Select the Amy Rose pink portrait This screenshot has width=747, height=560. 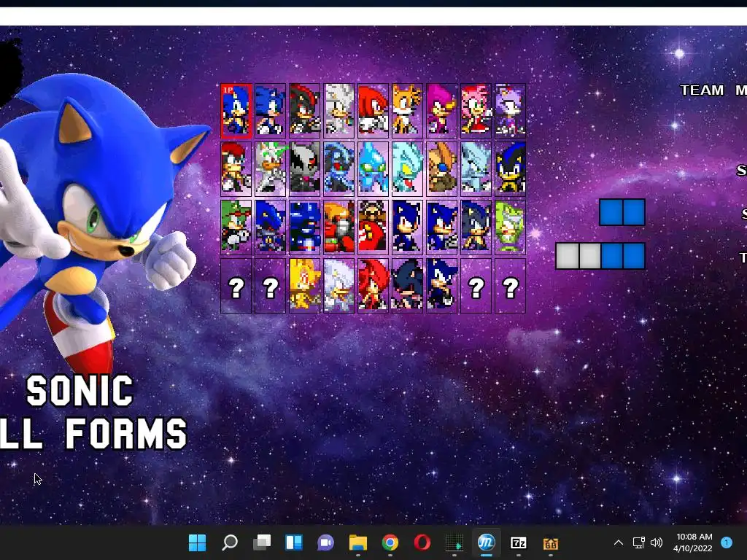click(476, 111)
